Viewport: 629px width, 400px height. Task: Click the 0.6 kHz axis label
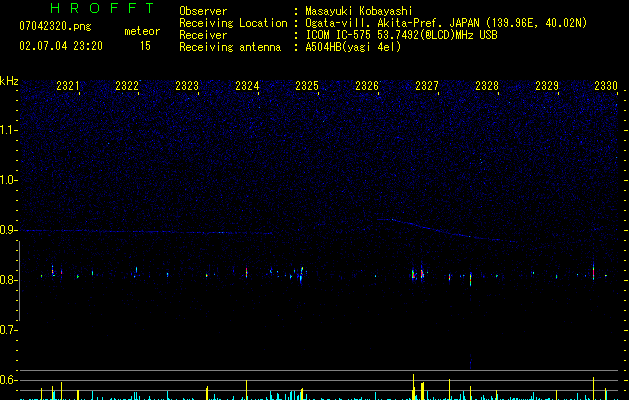8,380
